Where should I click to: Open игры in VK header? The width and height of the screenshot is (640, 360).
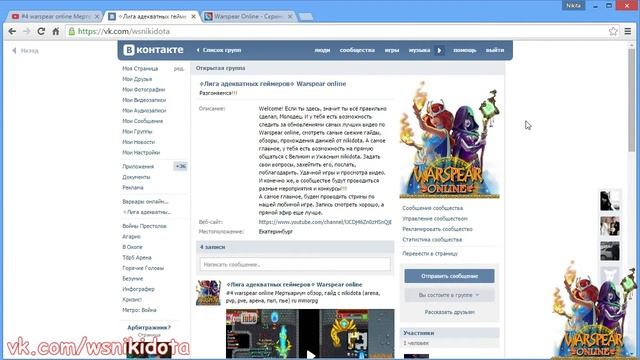coord(392,50)
